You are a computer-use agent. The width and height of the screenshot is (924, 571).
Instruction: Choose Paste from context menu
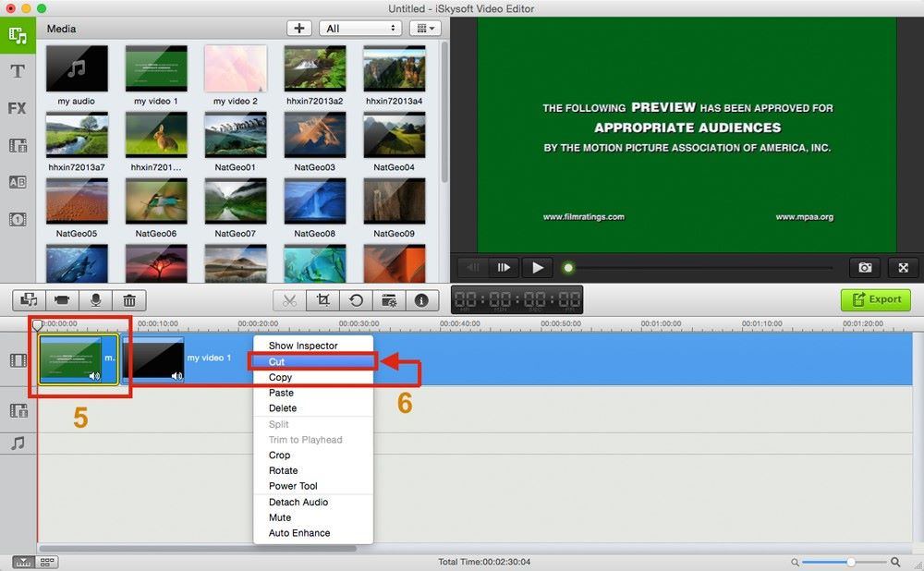313,393
